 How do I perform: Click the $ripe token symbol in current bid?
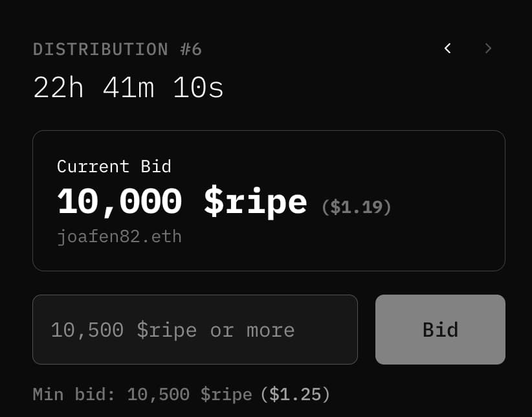[255, 202]
